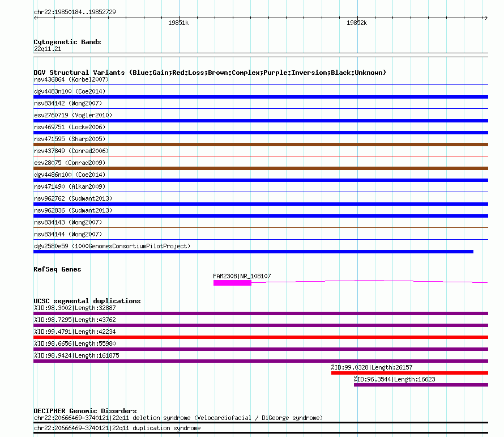Viewport: 504px width, 437px height.
Task: Select the 22q11 deletion syndrome entry
Action: 178,418
